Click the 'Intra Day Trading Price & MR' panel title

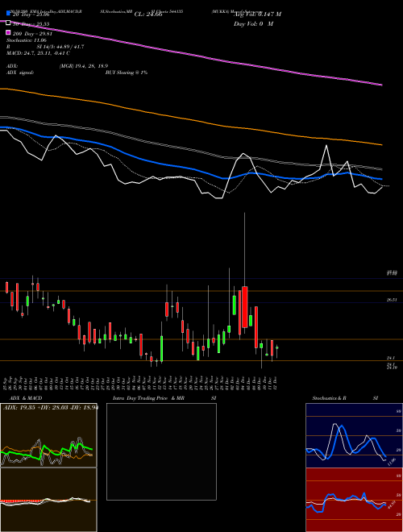[148, 398]
